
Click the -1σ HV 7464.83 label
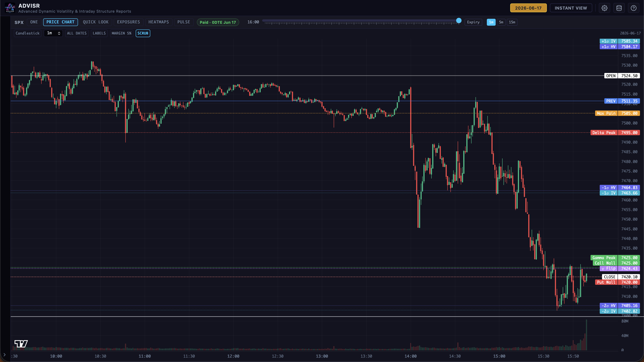[620, 188]
